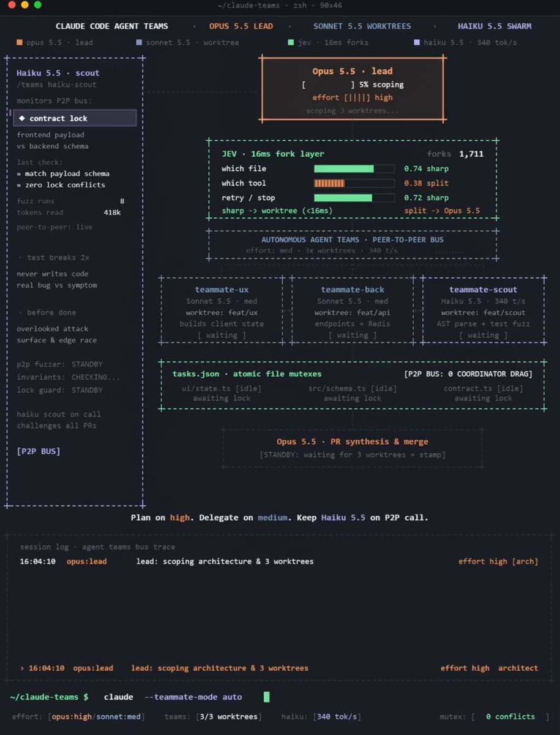Close the terminal window with the red button
560x735 pixels.
11,5
